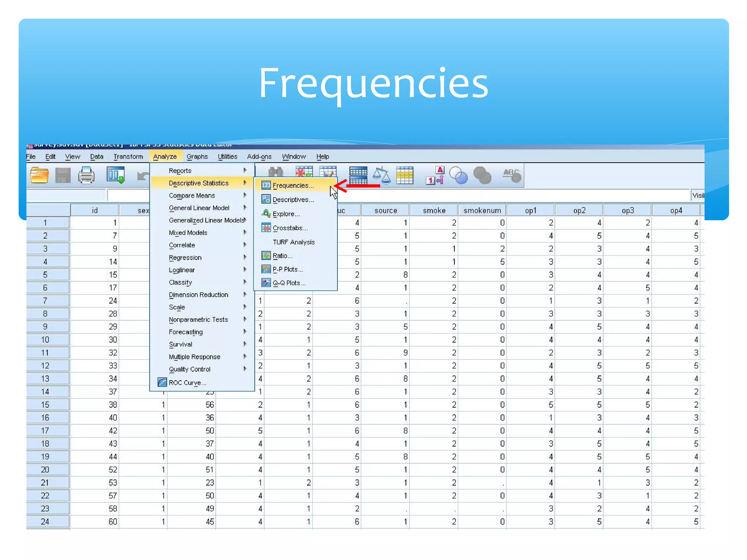
Task: Open the Data menu
Action: point(97,156)
